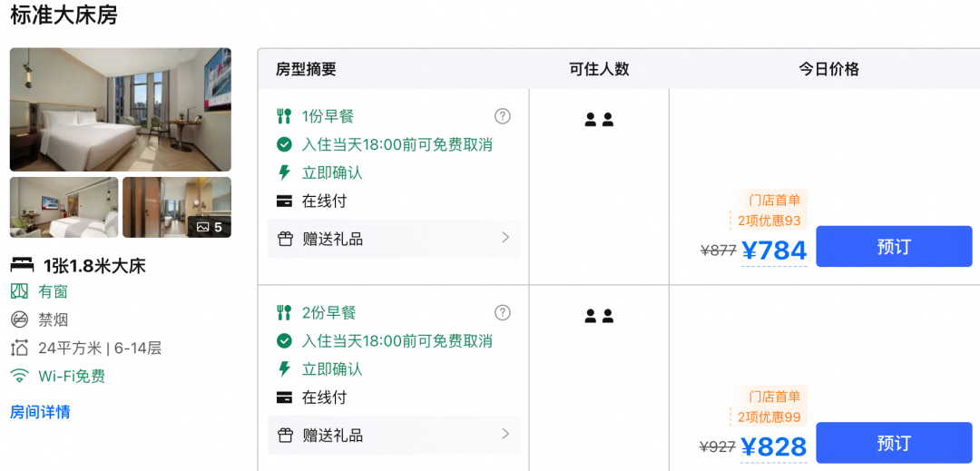This screenshot has height=471, width=980.
Task: Click gift icon in first 赠送礼品 row
Action: pos(285,239)
